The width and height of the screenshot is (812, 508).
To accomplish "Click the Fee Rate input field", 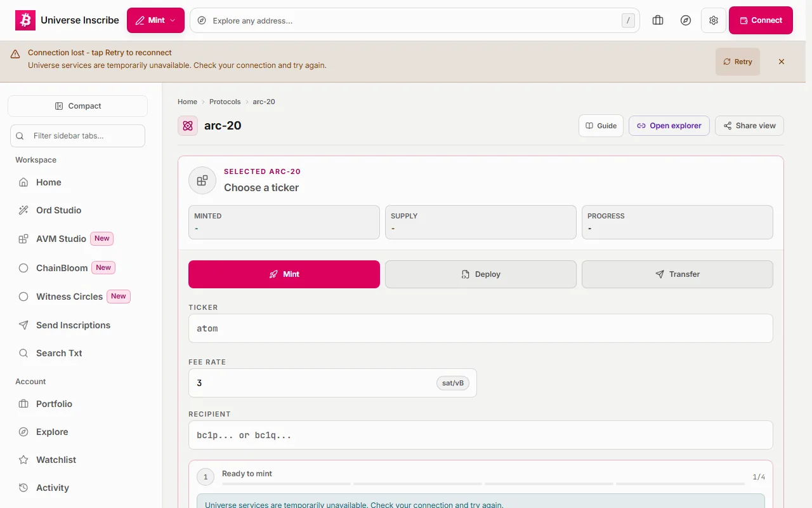I will tap(332, 383).
